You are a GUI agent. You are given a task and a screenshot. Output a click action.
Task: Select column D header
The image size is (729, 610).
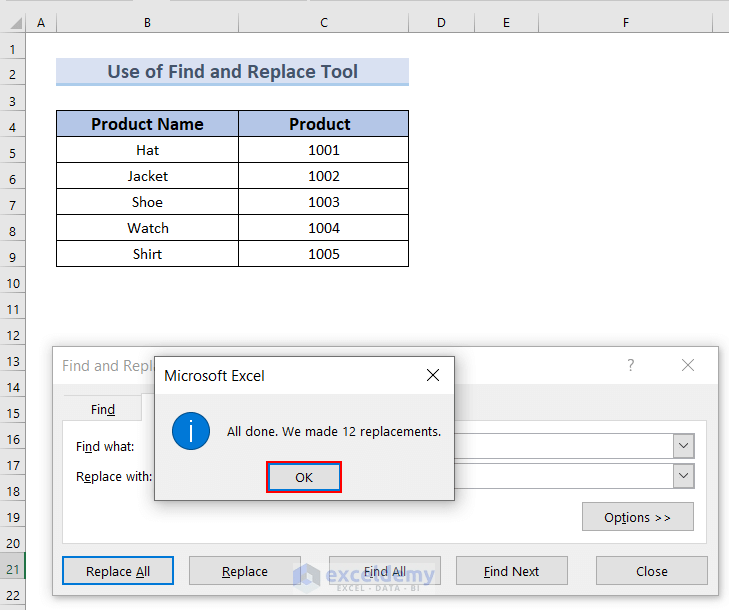coord(441,22)
